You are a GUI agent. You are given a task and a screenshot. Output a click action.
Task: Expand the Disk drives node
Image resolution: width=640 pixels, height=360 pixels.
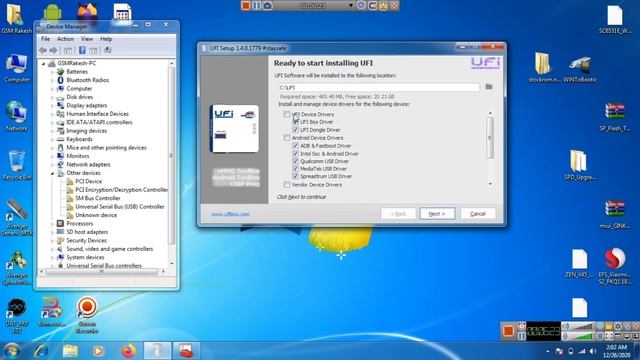[x=52, y=97]
